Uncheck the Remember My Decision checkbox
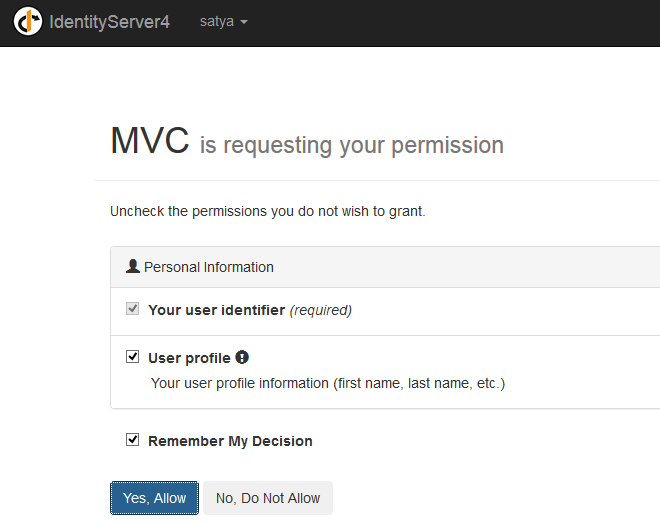This screenshot has width=660, height=524. 133,440
